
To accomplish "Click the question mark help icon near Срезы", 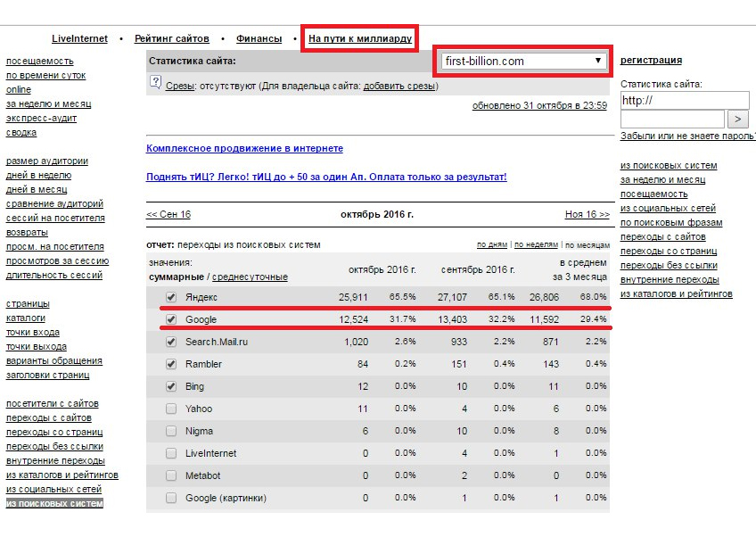I will (x=155, y=82).
